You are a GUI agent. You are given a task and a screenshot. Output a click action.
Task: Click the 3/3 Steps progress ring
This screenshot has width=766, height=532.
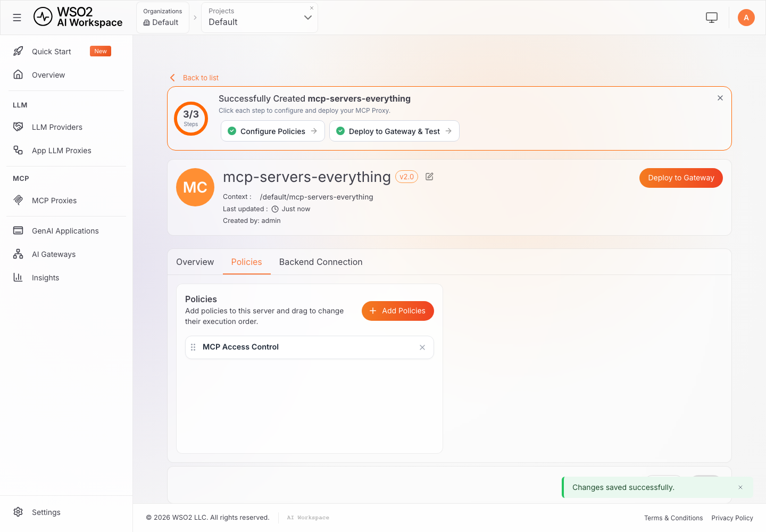[x=191, y=118]
